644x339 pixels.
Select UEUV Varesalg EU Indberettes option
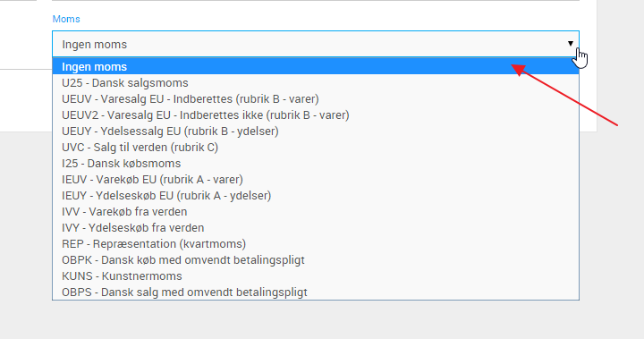click(x=316, y=99)
